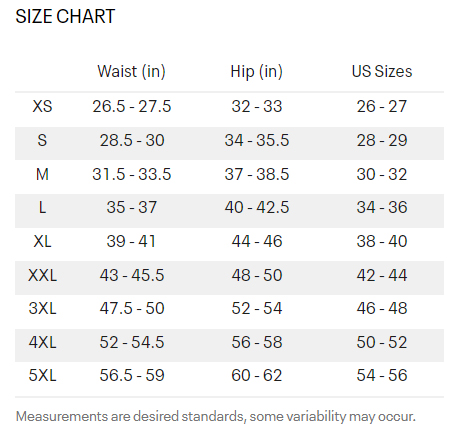
Task: Click the S size row label
Action: (42, 140)
